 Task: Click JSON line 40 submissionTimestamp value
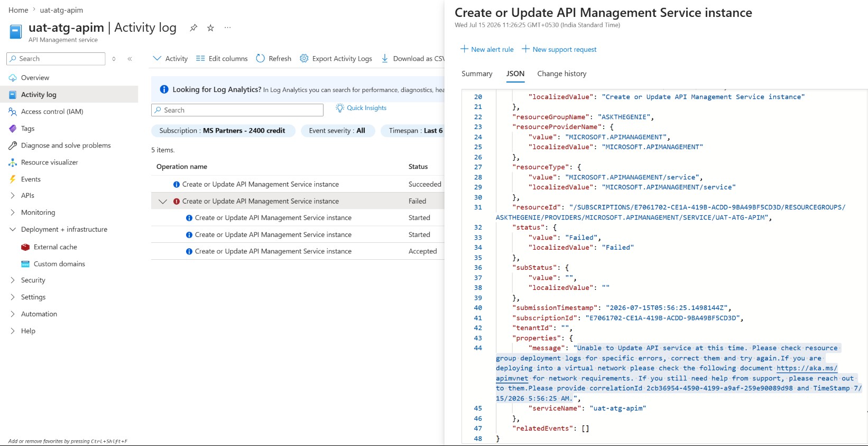click(x=667, y=308)
